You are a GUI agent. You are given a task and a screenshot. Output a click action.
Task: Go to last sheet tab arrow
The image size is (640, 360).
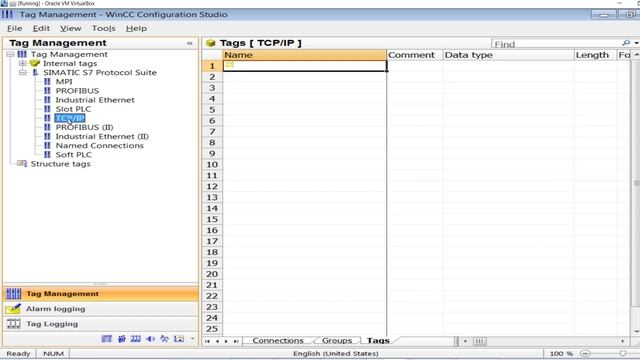click(x=236, y=341)
